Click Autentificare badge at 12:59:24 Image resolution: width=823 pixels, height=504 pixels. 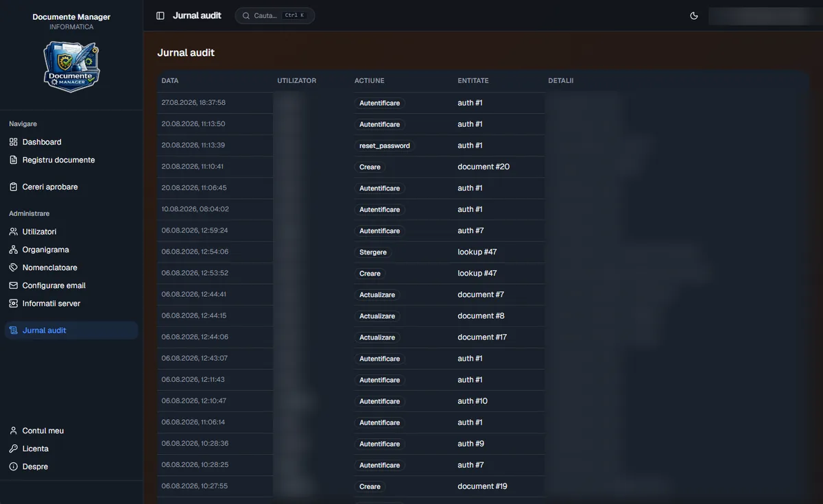tap(380, 230)
